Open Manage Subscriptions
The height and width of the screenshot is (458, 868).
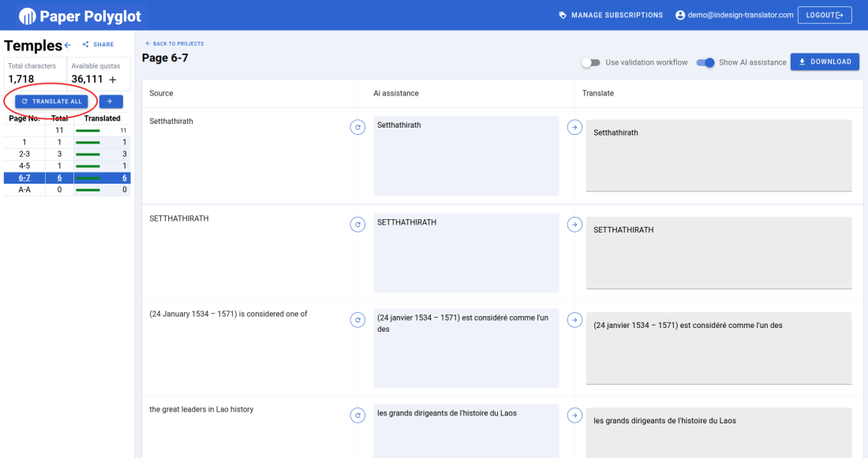(611, 15)
